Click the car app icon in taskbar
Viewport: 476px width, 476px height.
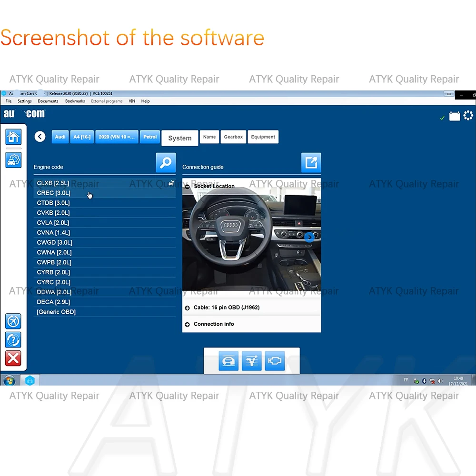[x=30, y=380]
